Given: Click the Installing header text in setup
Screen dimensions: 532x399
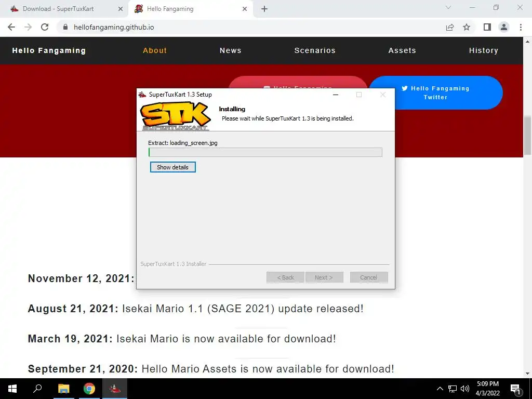Looking at the screenshot, I should pos(232,109).
